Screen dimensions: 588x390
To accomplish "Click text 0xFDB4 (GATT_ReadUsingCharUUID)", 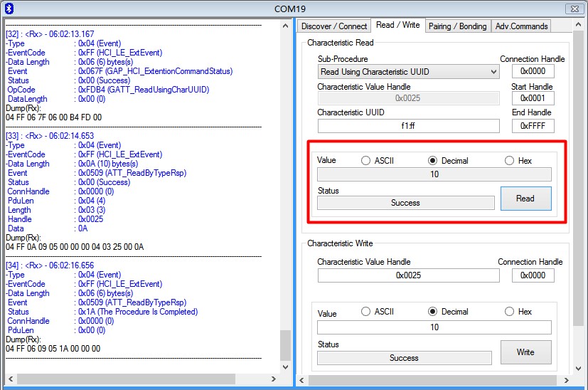I will pos(144,90).
